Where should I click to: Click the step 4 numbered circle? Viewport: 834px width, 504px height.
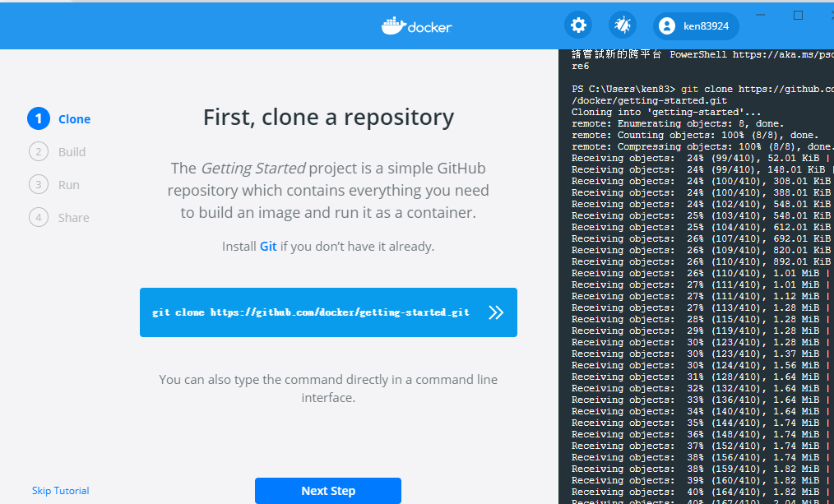(39, 218)
